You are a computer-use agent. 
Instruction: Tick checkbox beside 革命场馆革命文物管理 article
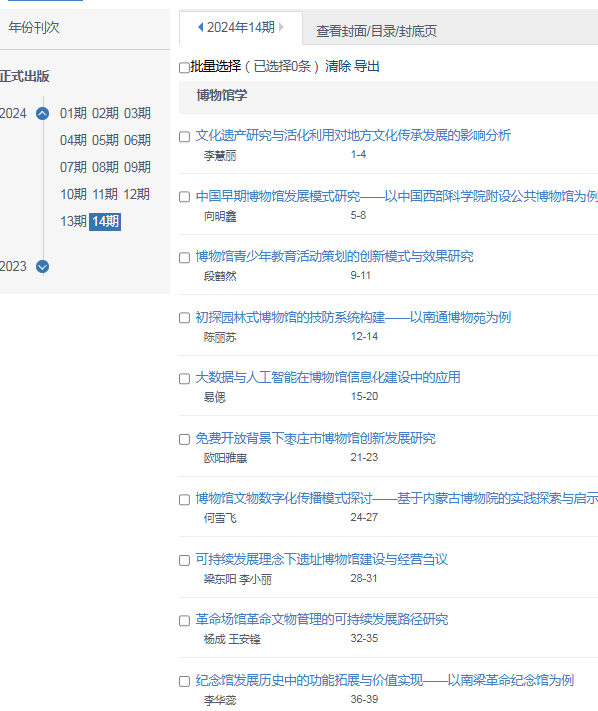click(184, 621)
